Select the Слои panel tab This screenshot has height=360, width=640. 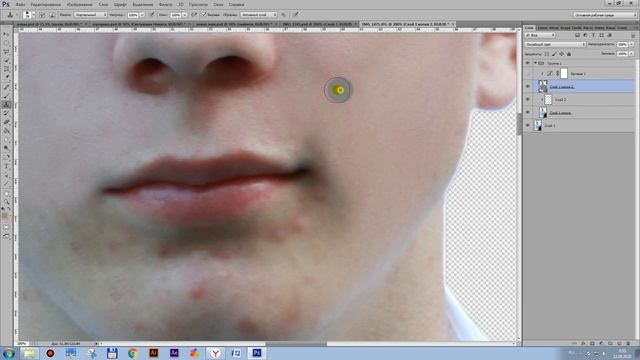[x=529, y=28]
